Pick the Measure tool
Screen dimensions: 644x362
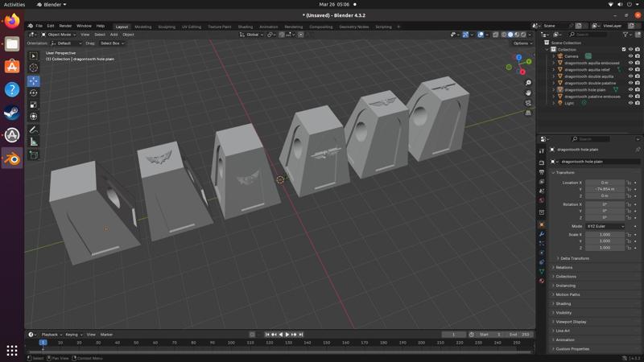click(34, 142)
